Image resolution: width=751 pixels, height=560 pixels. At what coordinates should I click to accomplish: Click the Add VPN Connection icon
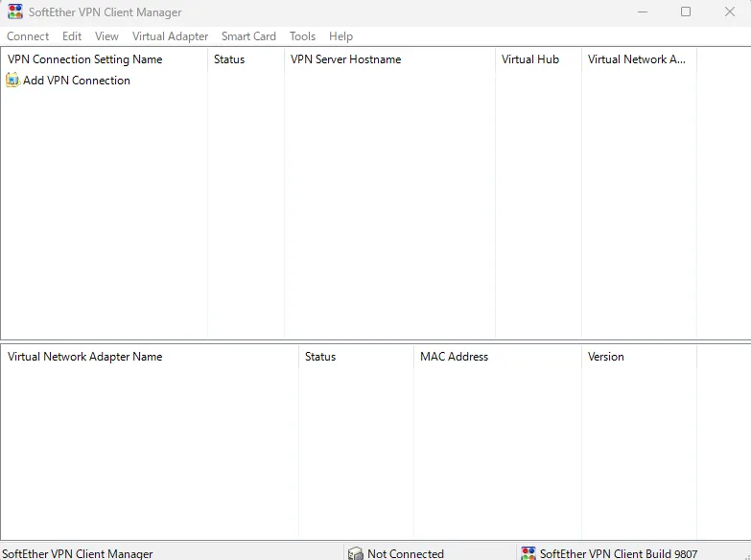point(12,81)
